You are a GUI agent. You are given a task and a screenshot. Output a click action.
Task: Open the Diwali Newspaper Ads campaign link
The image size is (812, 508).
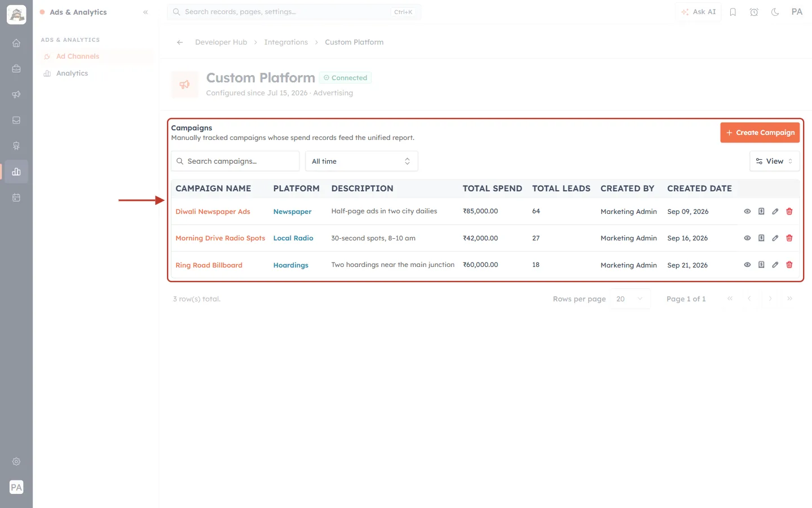point(213,212)
